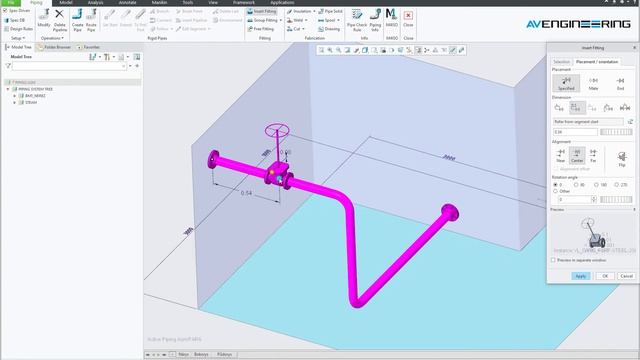
Task: Click the Zoom In view toolbar icon
Action: click(330, 50)
